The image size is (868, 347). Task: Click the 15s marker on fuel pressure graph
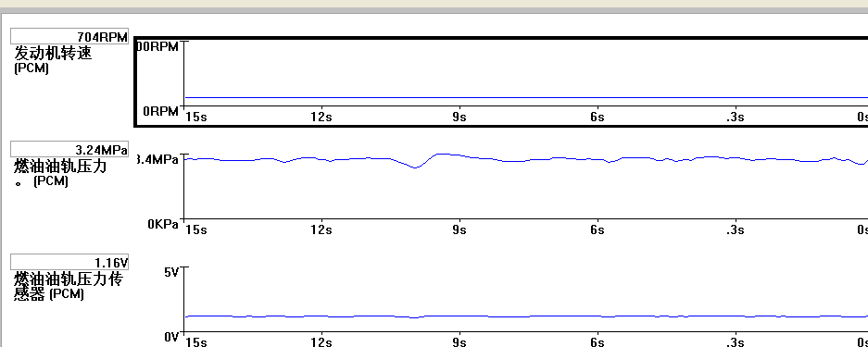[196, 229]
